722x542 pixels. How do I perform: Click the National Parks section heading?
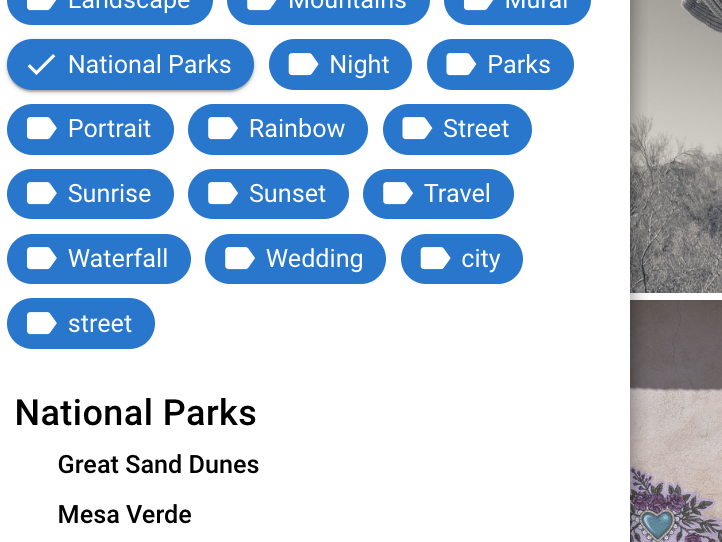click(136, 413)
